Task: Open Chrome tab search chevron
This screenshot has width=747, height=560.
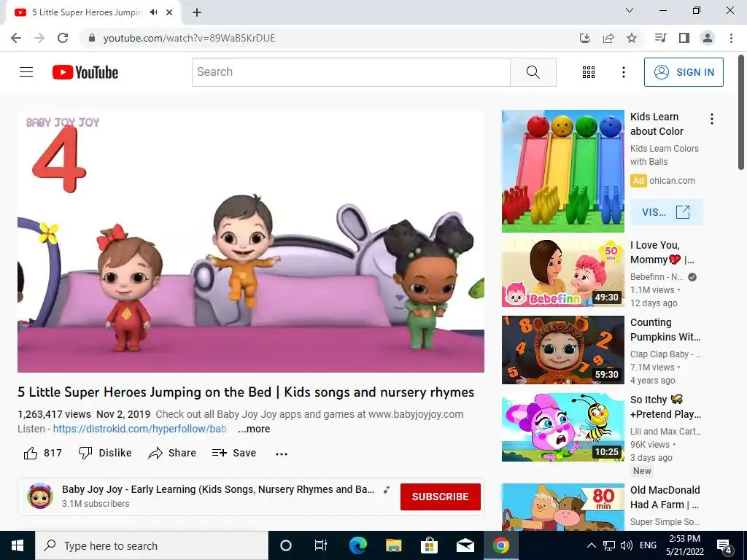Action: [630, 10]
